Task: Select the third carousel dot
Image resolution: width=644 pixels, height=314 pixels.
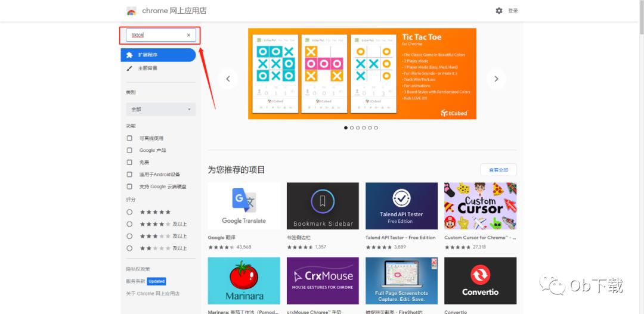Action: coord(358,128)
